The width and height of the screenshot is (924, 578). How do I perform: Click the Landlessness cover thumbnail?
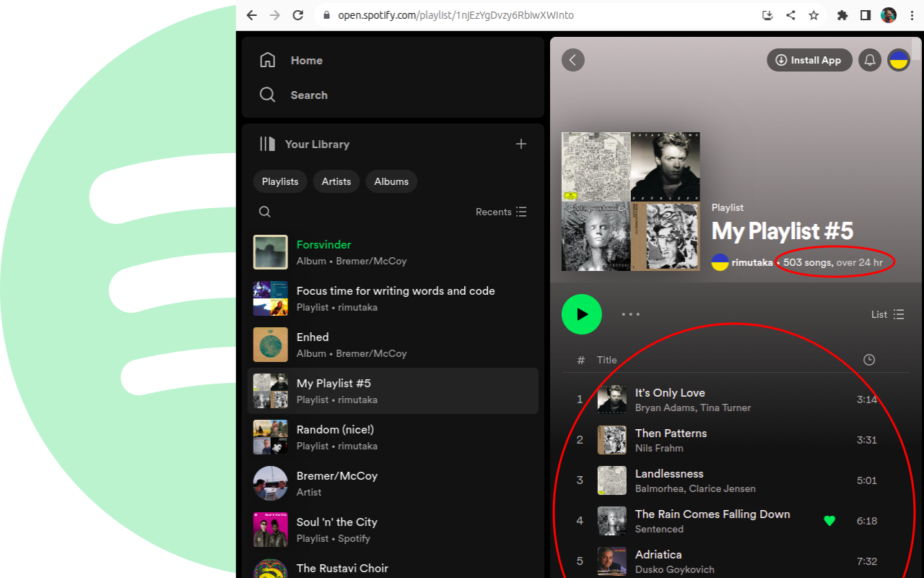[x=612, y=480]
